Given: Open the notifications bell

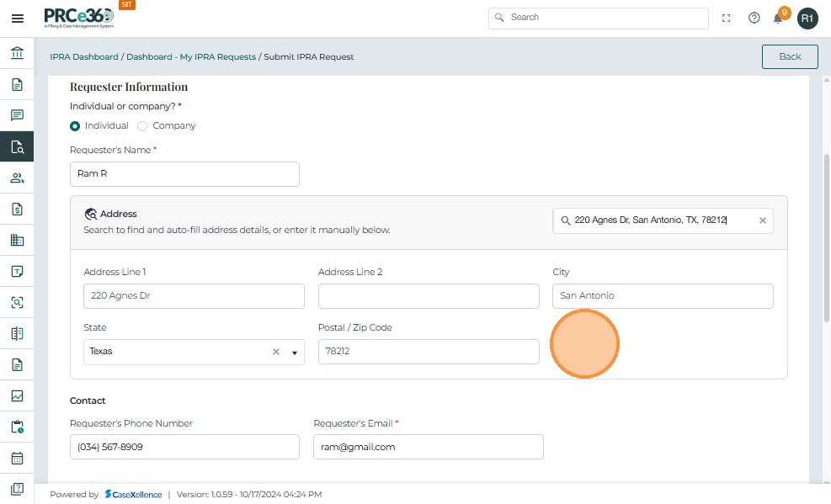Looking at the screenshot, I should pyautogui.click(x=779, y=19).
